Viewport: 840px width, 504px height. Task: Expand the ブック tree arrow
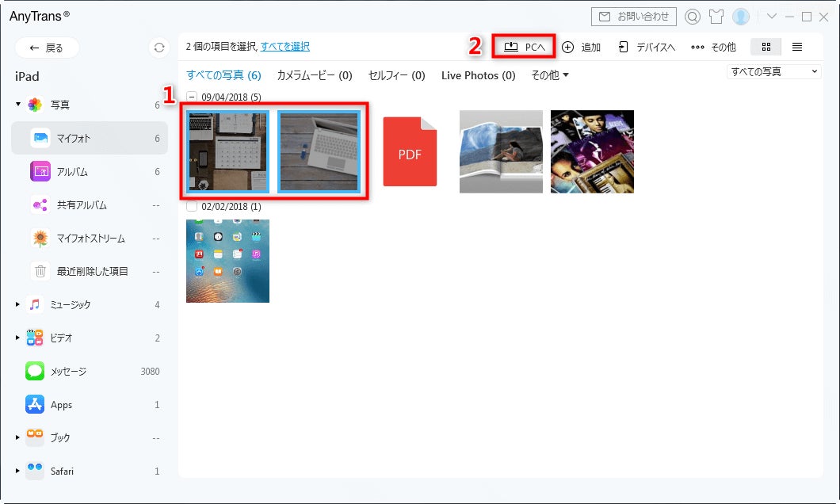[x=17, y=437]
